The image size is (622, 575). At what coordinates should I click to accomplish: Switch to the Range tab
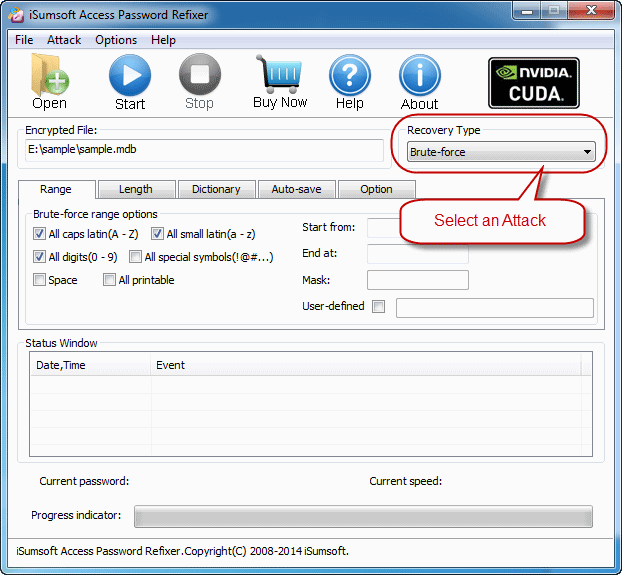[x=56, y=189]
